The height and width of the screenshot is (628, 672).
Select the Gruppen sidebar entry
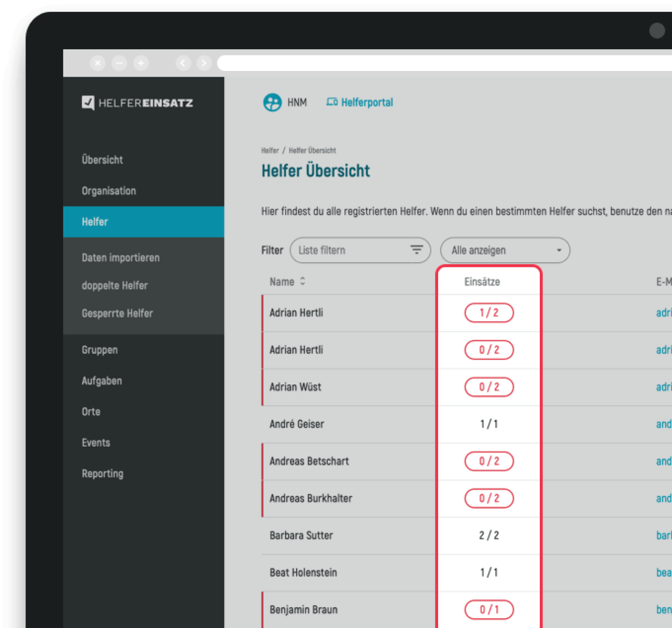coord(100,350)
